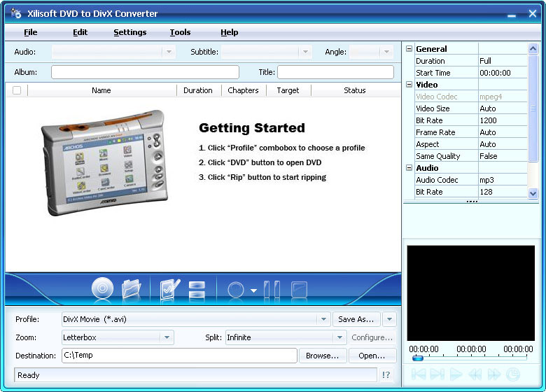This screenshot has width=546, height=392.
Task: Click the properties panel scroll up arrow
Action: [x=533, y=49]
